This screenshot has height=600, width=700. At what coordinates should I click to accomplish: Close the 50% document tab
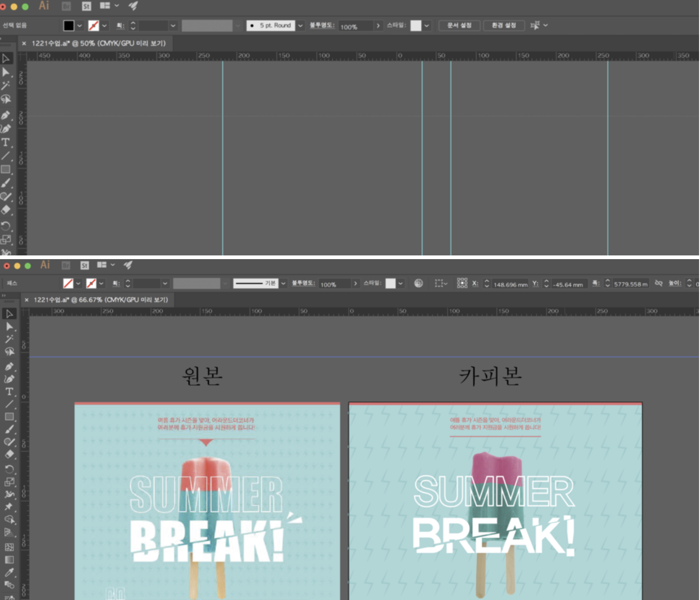24,43
